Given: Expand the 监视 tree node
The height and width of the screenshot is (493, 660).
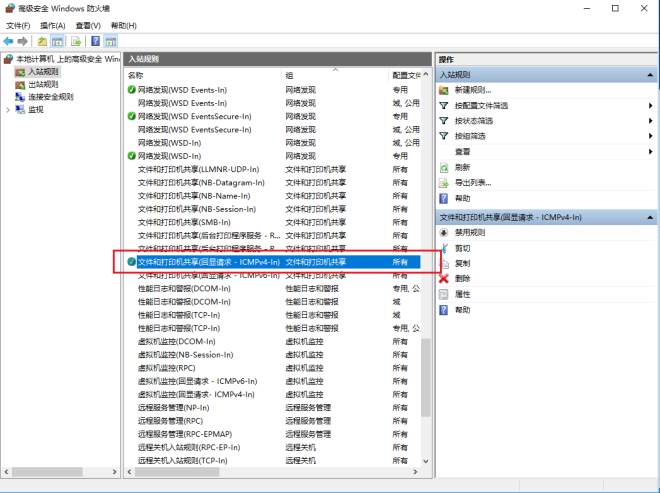Looking at the screenshot, I should click(x=8, y=110).
